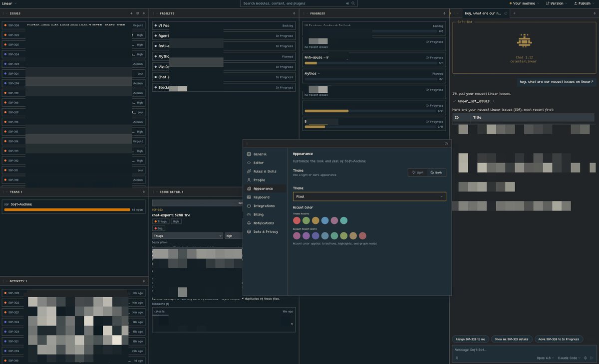Click the send arrow icon in the message box
Image resolution: width=599 pixels, height=364 pixels.
pos(593,358)
